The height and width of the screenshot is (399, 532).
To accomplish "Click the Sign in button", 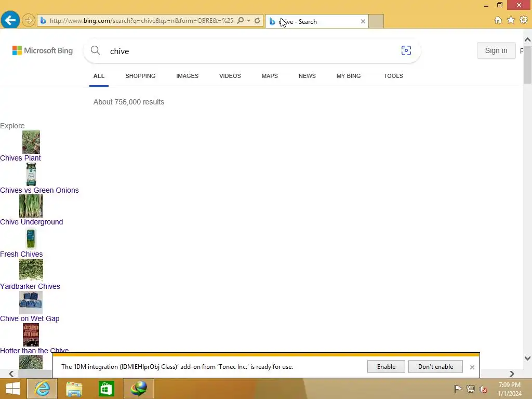I will pos(496,50).
